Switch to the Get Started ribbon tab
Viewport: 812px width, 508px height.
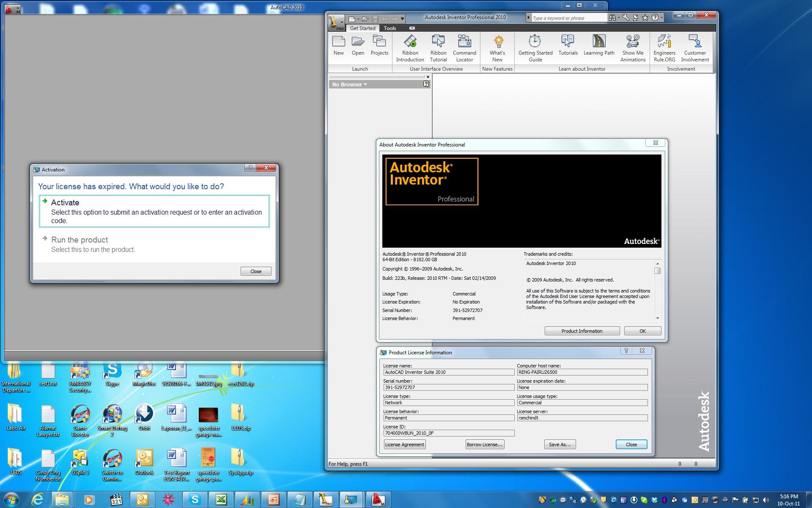click(x=362, y=28)
